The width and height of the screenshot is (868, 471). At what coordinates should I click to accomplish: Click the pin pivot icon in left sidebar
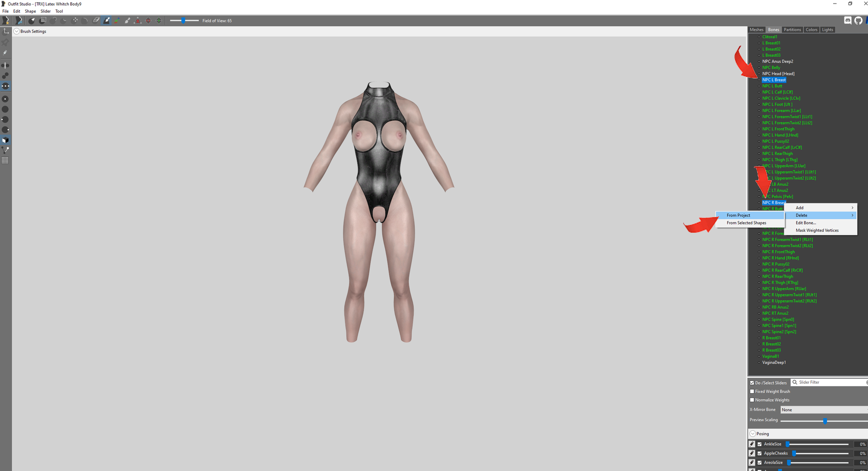[5, 42]
